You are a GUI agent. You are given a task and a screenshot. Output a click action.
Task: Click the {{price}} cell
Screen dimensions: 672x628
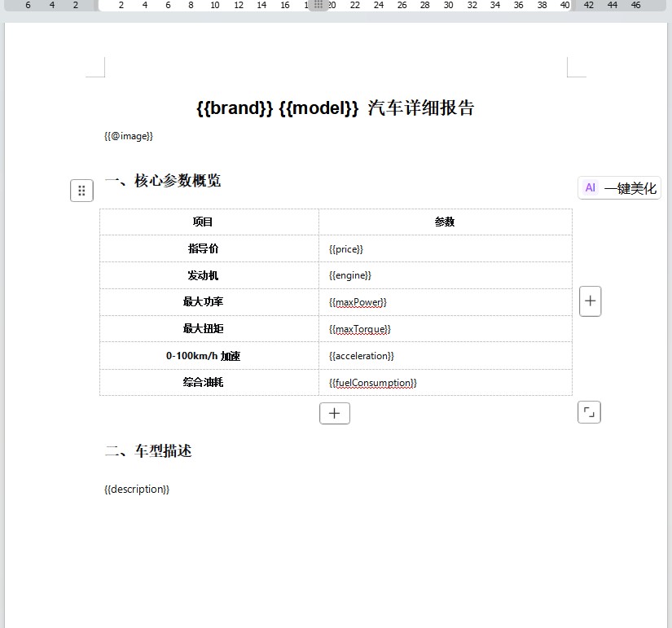(x=446, y=248)
